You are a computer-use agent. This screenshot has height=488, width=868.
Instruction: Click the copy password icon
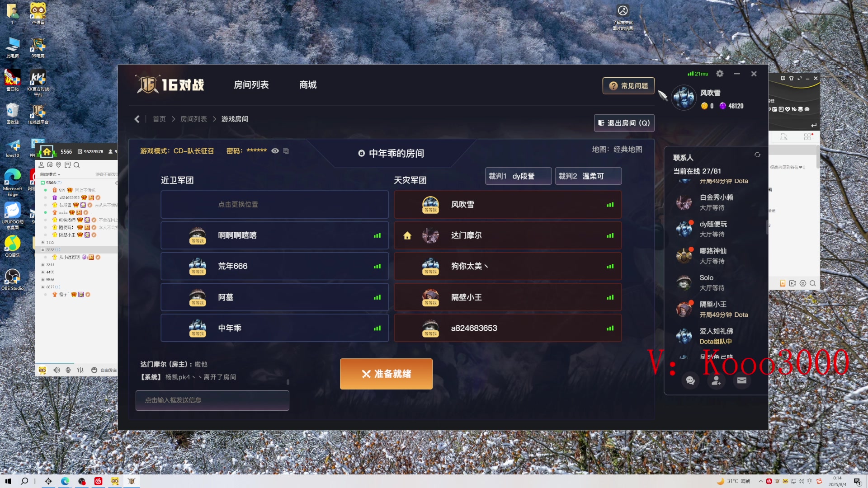click(286, 151)
